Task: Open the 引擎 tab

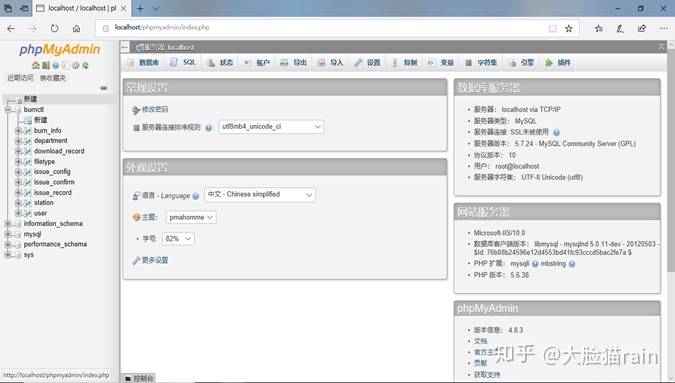Action: [x=521, y=63]
